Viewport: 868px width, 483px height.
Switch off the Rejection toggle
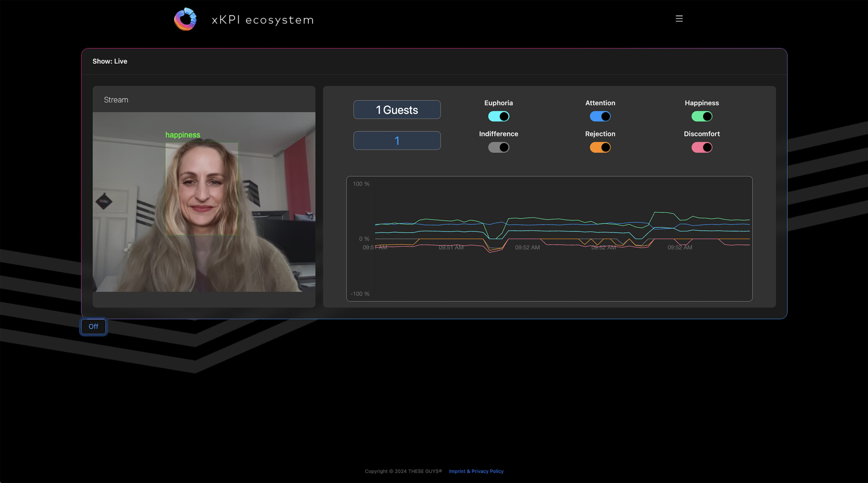(600, 147)
